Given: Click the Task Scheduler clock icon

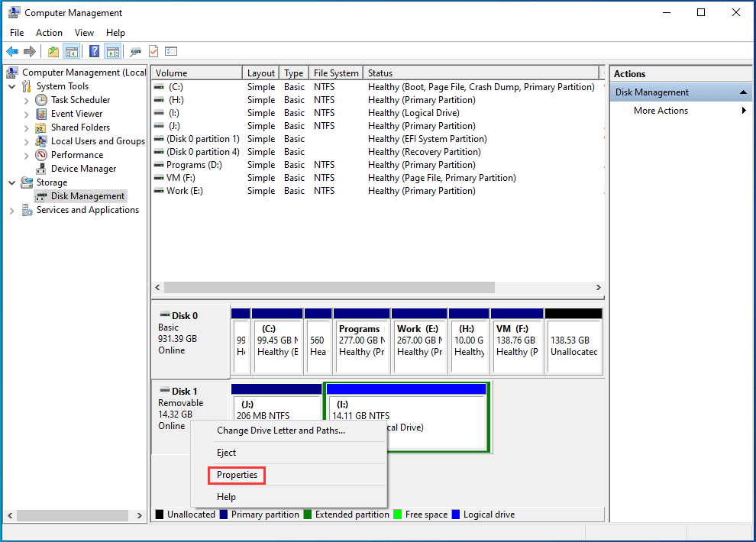Looking at the screenshot, I should 41,100.
